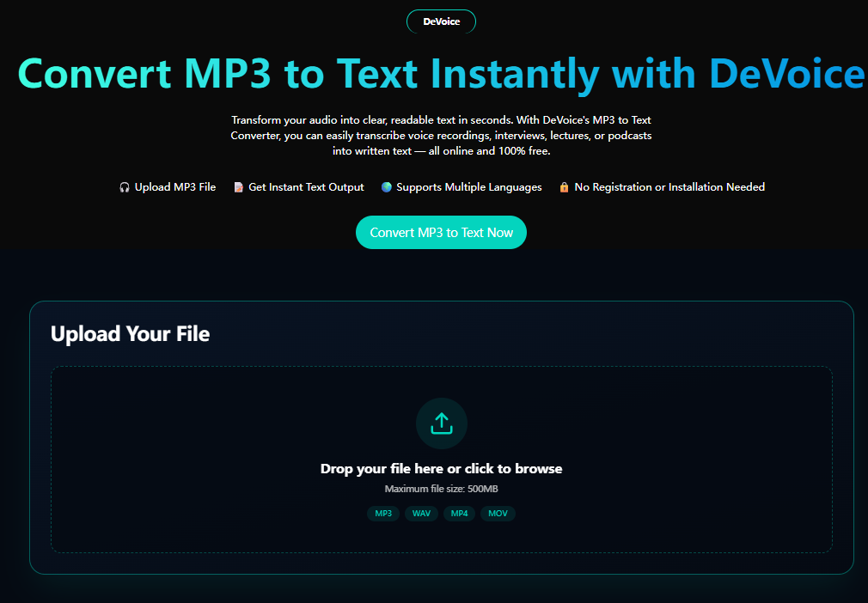Click the 'Get Instant Text Output' feature label

coord(306,187)
